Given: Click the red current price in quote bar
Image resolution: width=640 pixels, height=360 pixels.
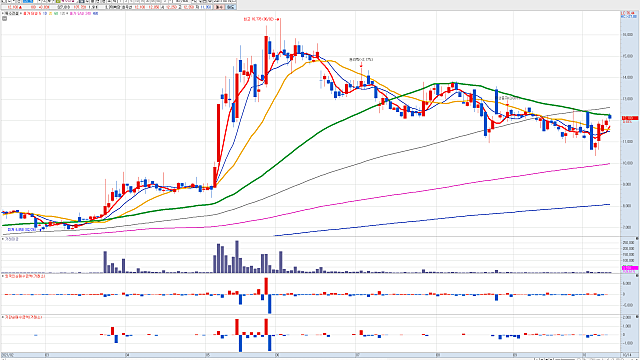Looking at the screenshot, I should coord(12,7).
